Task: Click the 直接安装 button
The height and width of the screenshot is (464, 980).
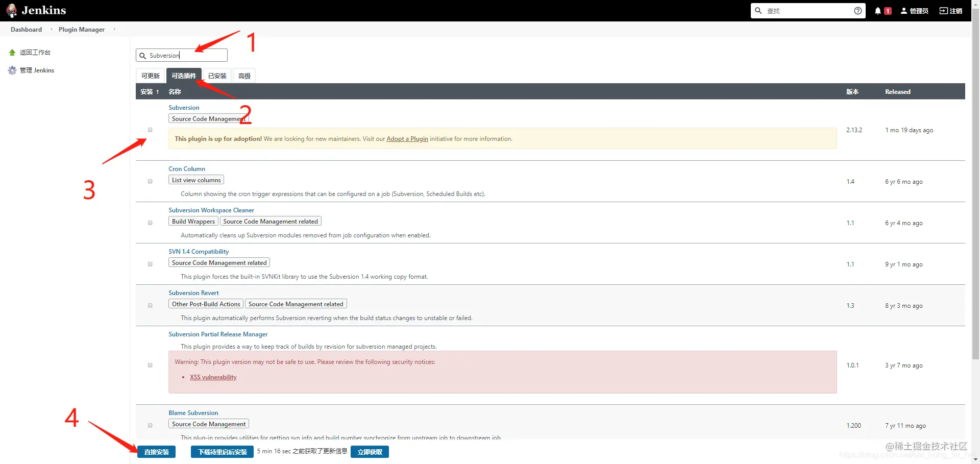Action: 156,452
